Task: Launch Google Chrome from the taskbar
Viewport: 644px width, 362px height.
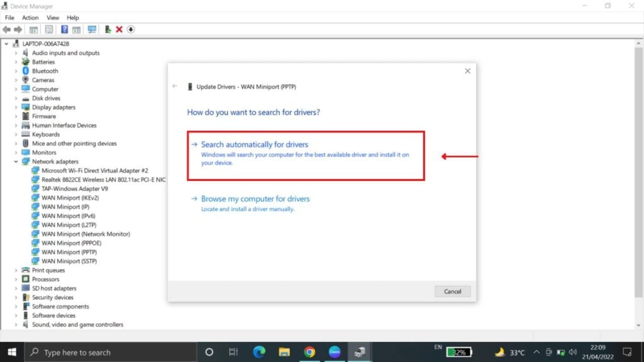Action: click(309, 352)
